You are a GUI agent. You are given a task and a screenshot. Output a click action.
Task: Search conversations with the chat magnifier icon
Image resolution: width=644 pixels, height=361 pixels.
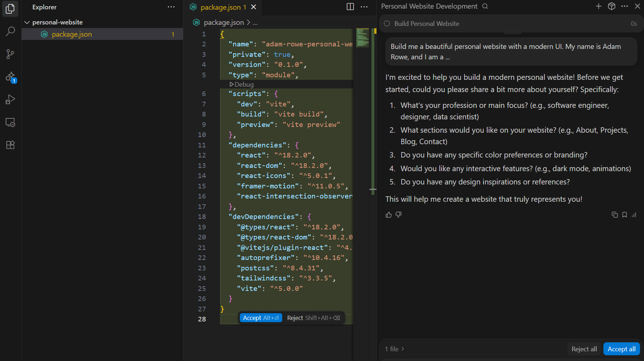click(485, 6)
